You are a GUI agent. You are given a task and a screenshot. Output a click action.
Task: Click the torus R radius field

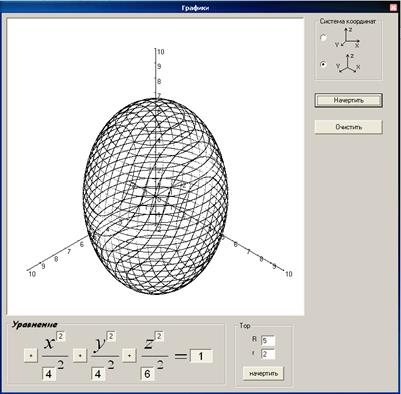click(268, 341)
